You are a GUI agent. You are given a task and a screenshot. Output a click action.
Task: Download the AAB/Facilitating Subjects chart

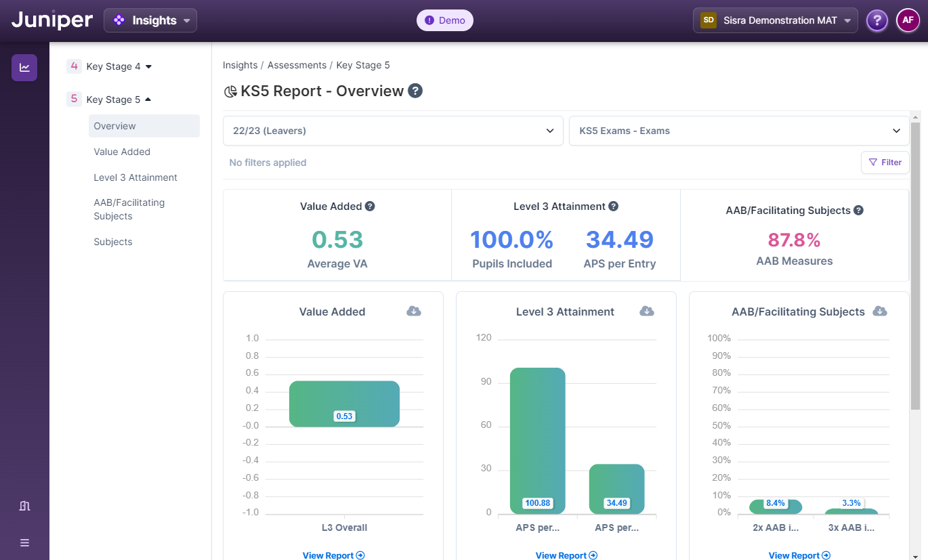pos(880,311)
